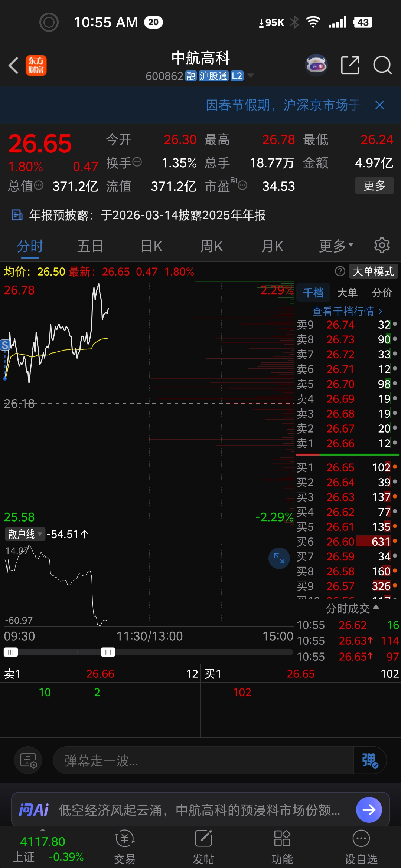Select the 大单 tab
The height and width of the screenshot is (868, 401).
click(347, 293)
